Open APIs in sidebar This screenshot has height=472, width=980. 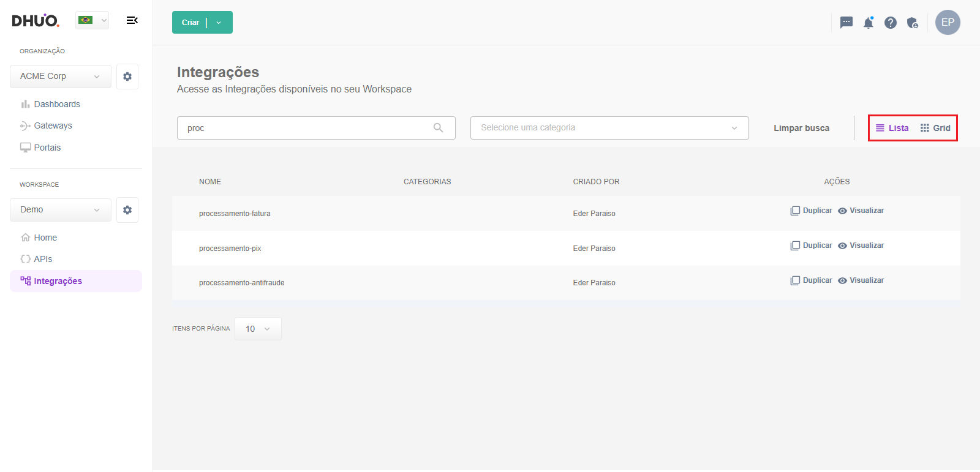tap(37, 259)
